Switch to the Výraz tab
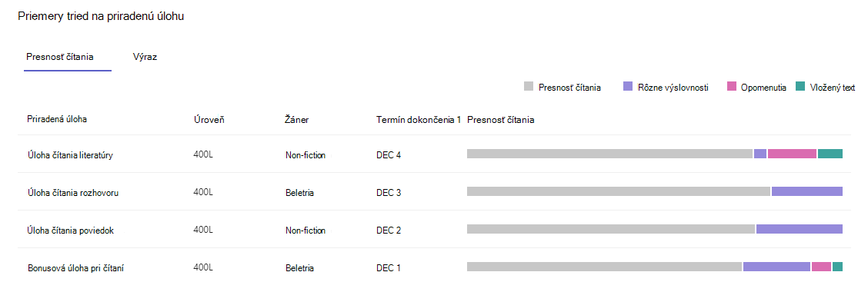 click(x=145, y=57)
